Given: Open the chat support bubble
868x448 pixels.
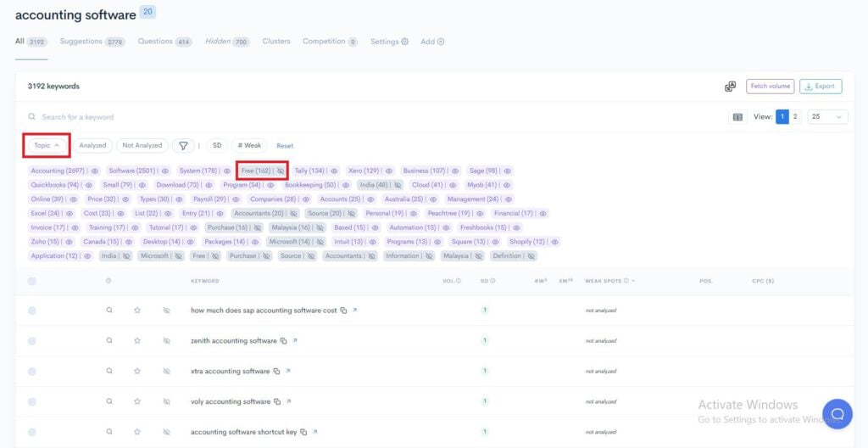Looking at the screenshot, I should [837, 413].
